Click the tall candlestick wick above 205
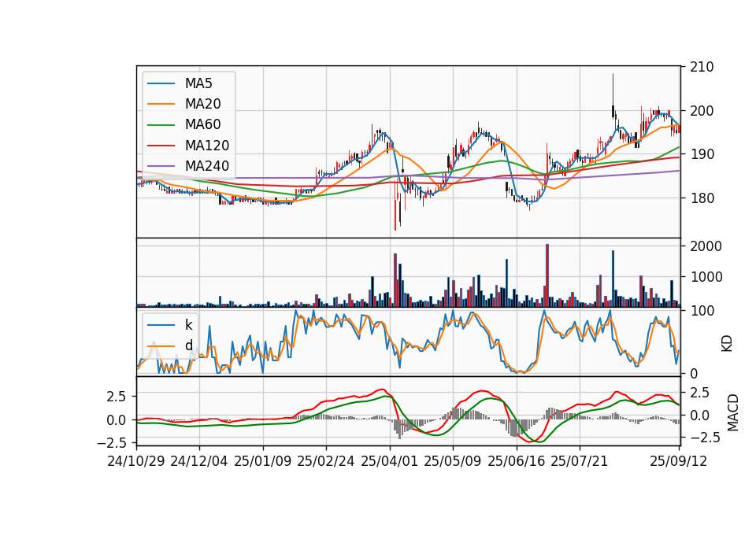This screenshot has width=756, height=543. coord(613,90)
